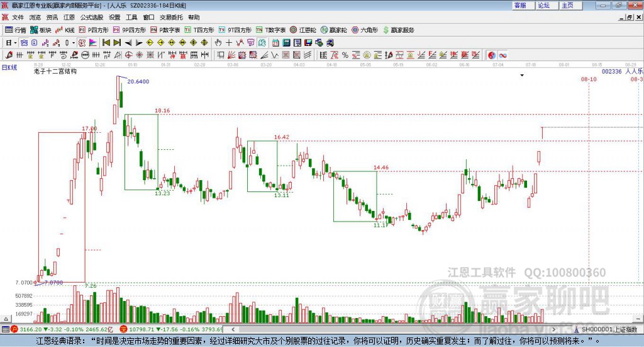
Task: Open the 帮助 menu
Action: [194, 17]
